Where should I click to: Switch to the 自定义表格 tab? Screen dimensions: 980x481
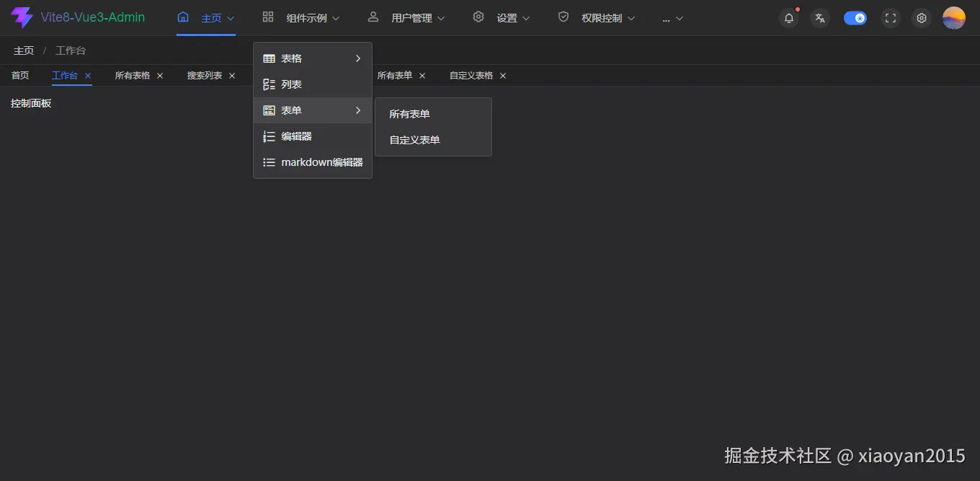pos(471,76)
